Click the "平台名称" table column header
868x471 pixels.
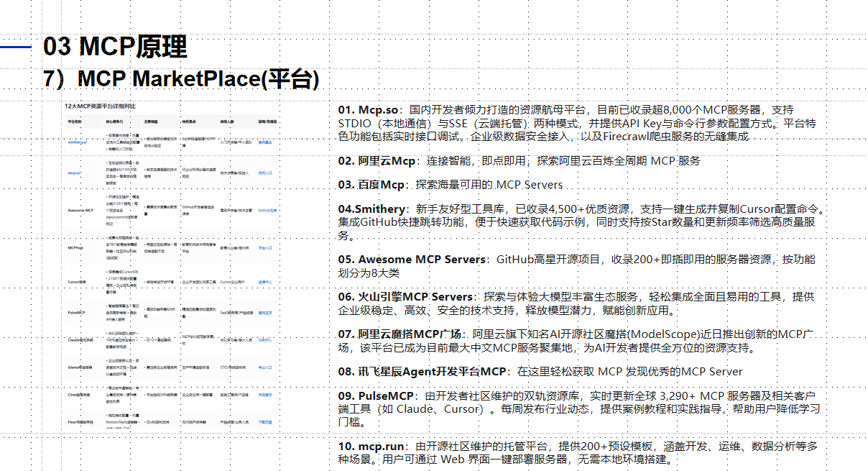[x=75, y=122]
